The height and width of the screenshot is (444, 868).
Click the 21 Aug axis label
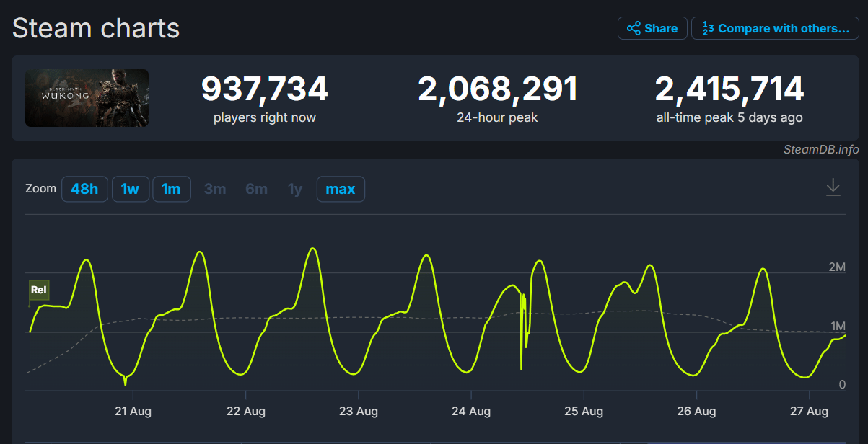(133, 411)
